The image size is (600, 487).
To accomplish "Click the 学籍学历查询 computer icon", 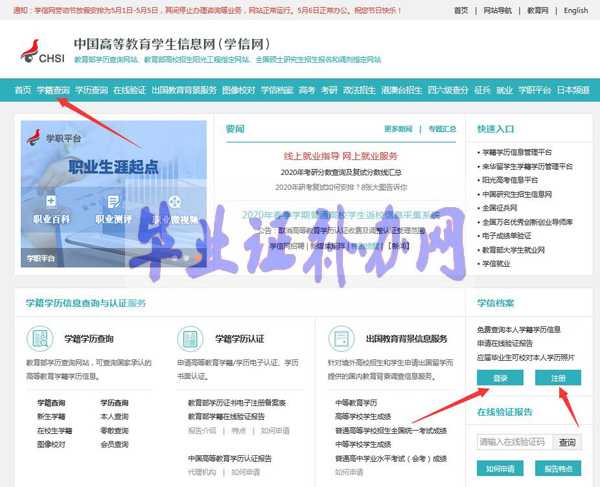I will pos(40,339).
